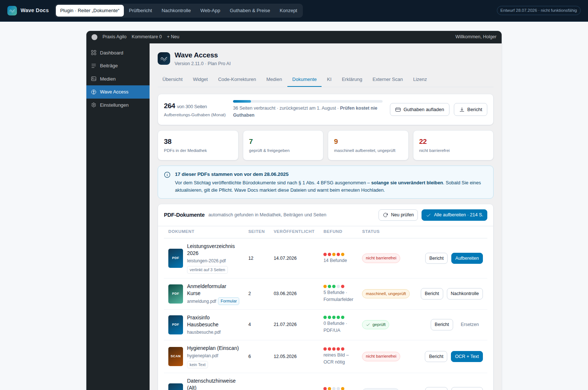
Task: Click Kommentare 0 in the admin bar
Action: tap(147, 37)
